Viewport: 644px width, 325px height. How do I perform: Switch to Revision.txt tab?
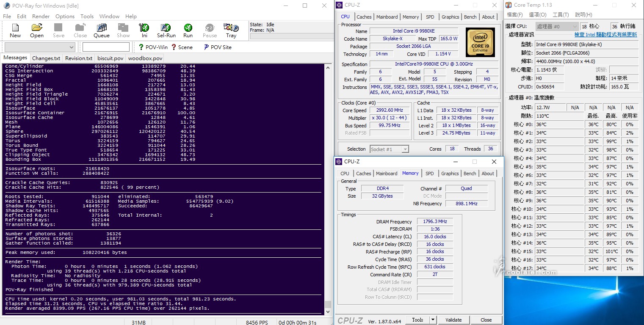79,58
